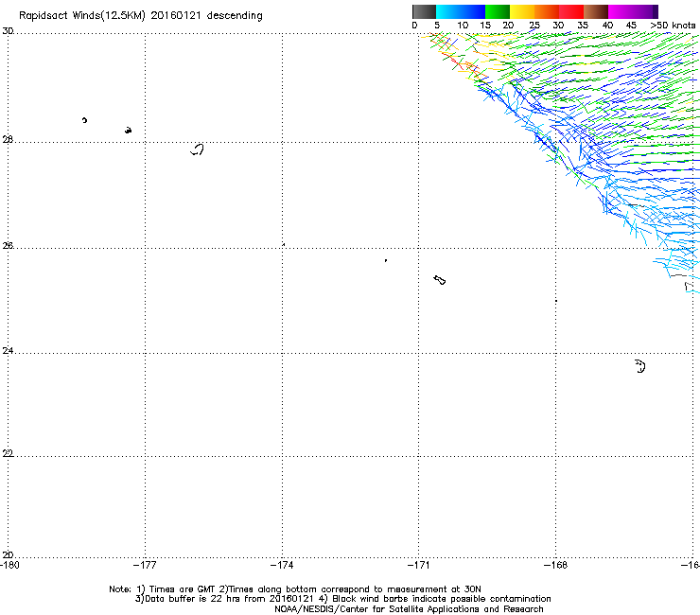Click the latitude axis label '24'
Screen dimensions: 700x615
[x=8, y=351]
